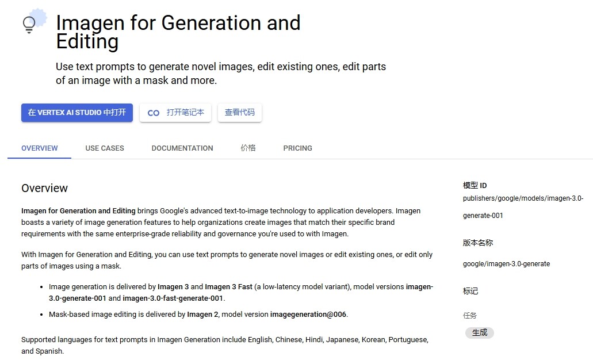Click the 打开笔记本 notebook button

point(175,113)
